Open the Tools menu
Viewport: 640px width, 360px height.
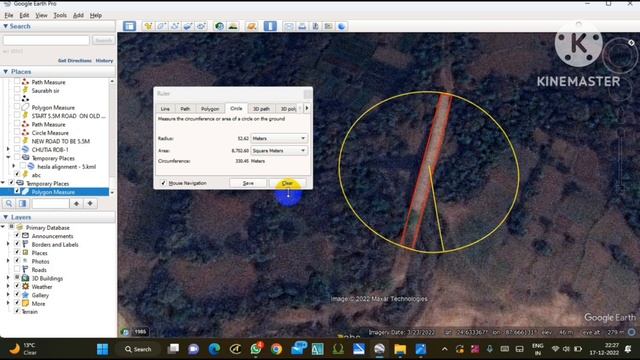point(60,16)
